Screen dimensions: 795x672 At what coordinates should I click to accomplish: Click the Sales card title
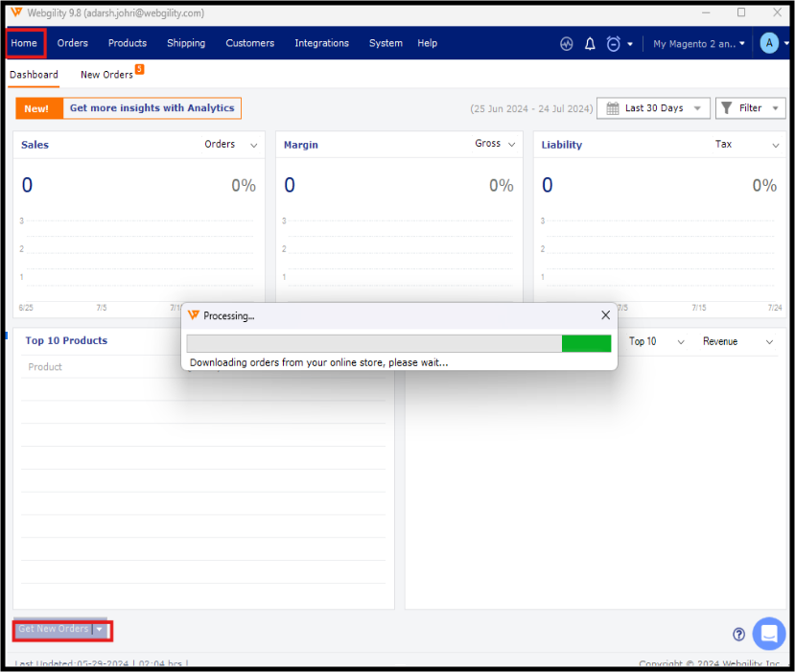point(35,145)
